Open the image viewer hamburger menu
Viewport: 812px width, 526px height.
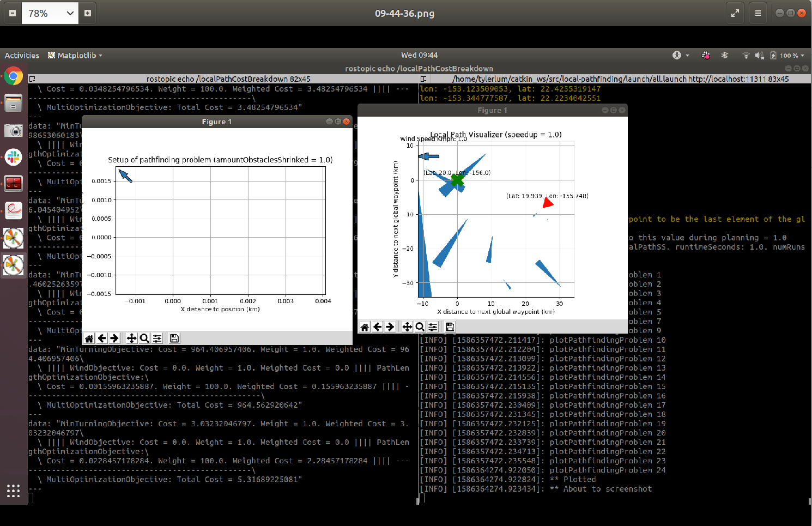click(758, 13)
